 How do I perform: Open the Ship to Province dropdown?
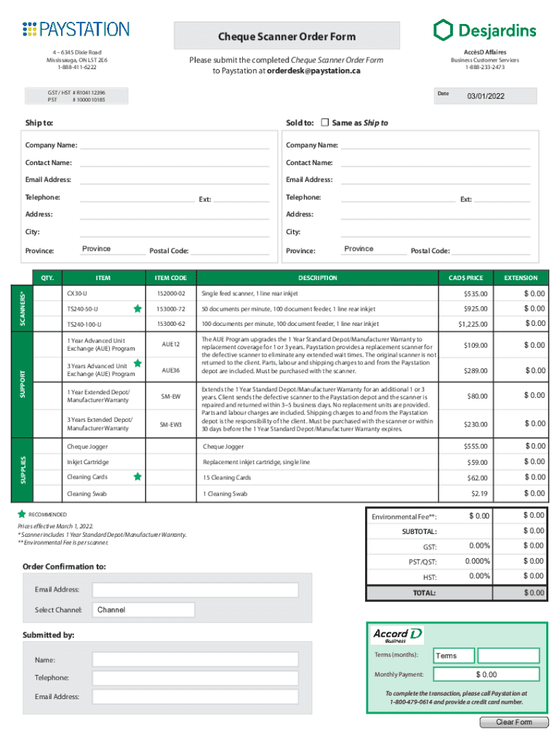coord(112,249)
